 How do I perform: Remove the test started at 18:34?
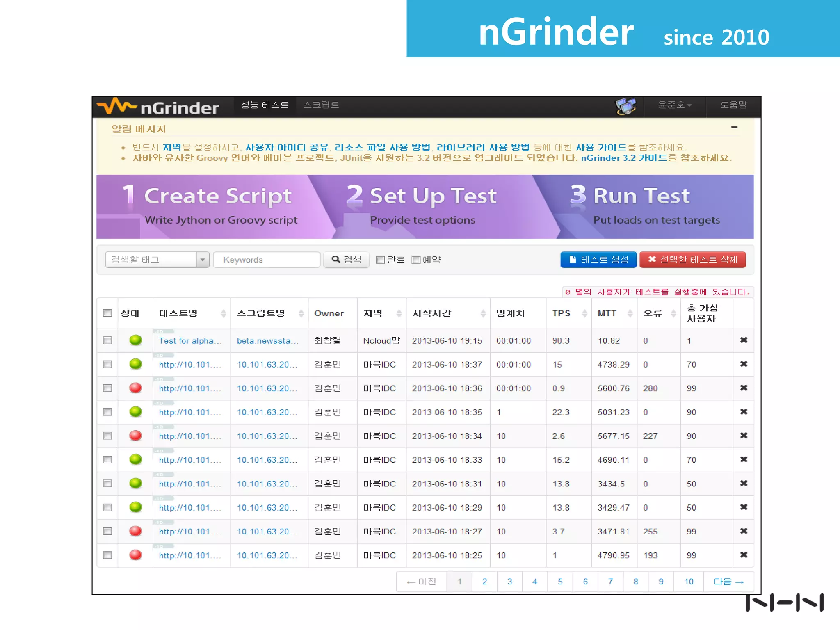pos(743,435)
